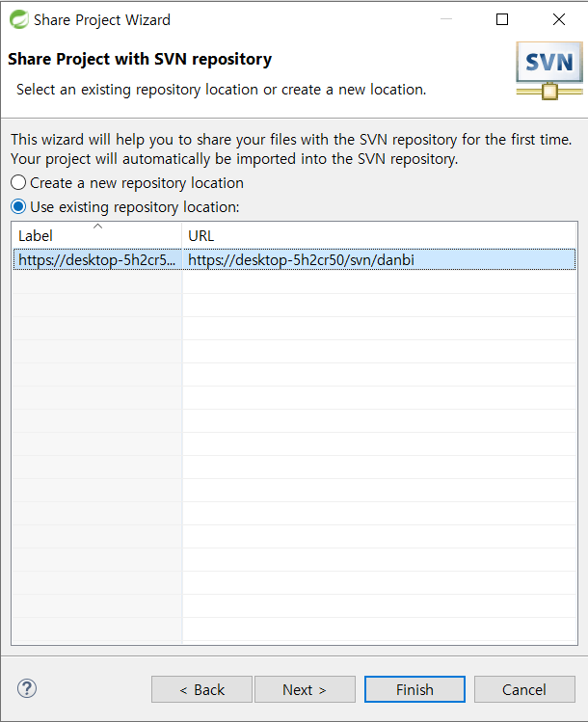Sort table by URL column header
This screenshot has width=588, height=722.
379,235
